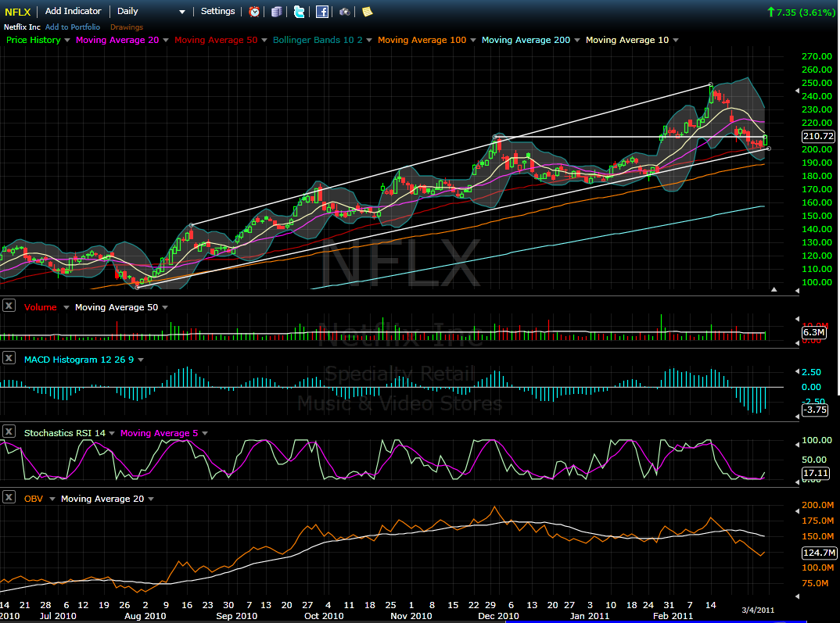Click the 124.7M OBV value tag

(819, 553)
